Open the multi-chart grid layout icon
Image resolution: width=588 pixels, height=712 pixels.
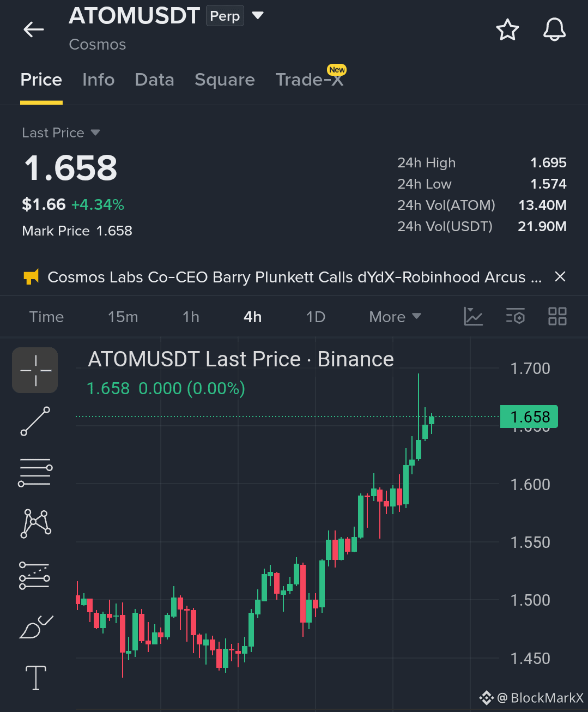tap(557, 316)
